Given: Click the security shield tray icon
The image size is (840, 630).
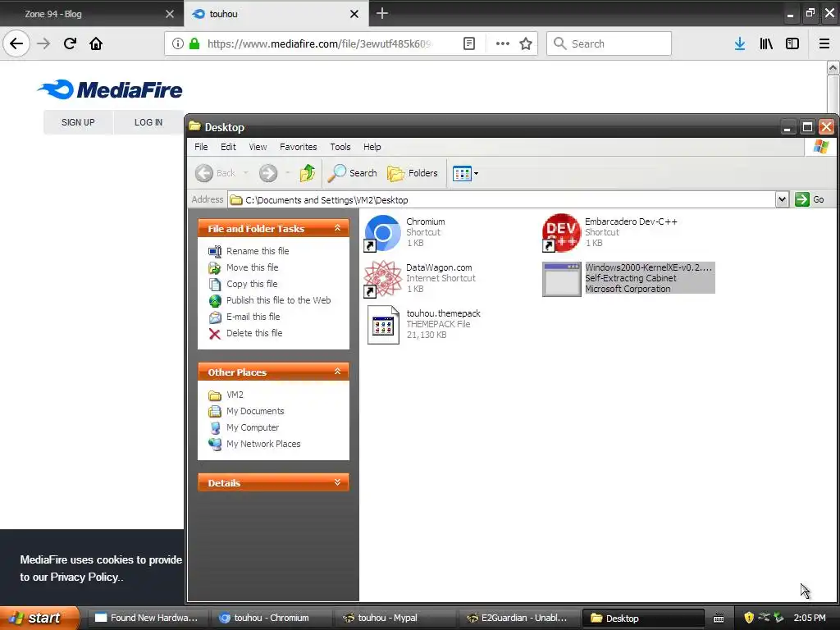Looking at the screenshot, I should (749, 618).
